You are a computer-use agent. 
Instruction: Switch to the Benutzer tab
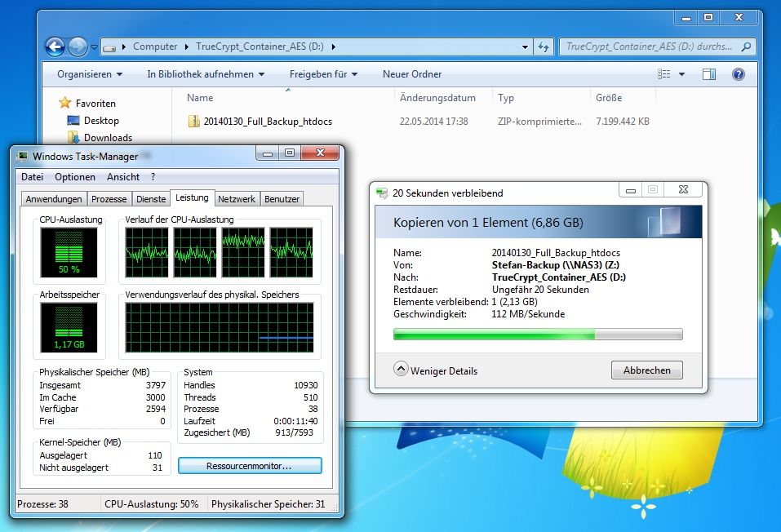click(282, 199)
